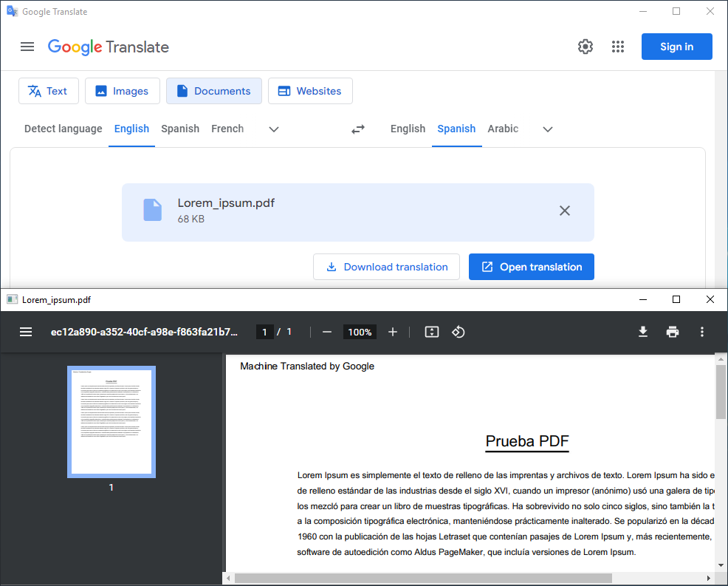Viewport: 728px width, 586px height.
Task: Open PDF viewer more-options menu
Action: tap(702, 332)
